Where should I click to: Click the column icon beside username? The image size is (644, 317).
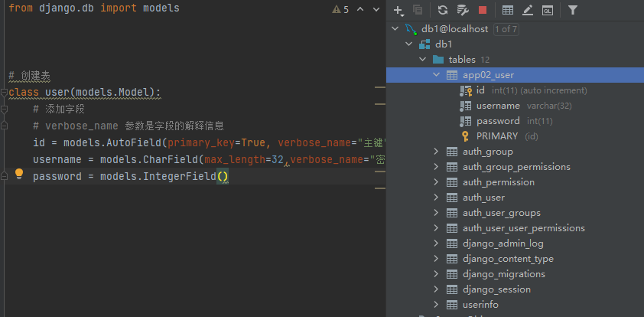(x=465, y=106)
